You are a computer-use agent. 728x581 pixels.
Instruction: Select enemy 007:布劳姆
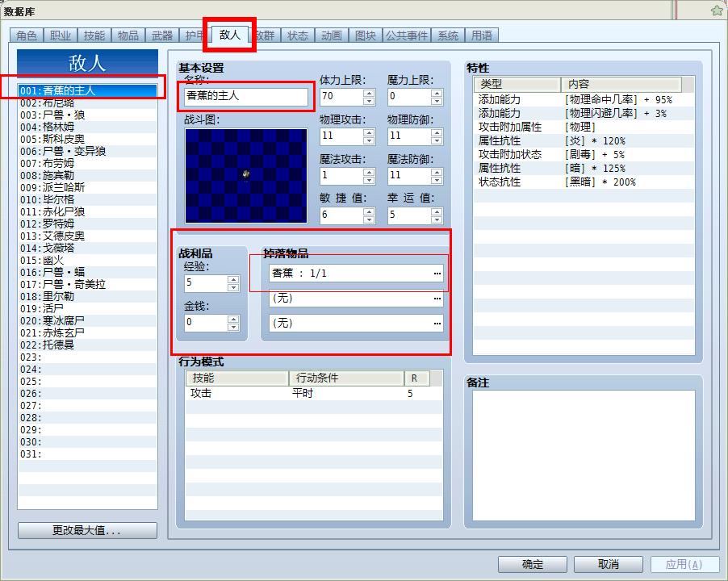pos(87,163)
